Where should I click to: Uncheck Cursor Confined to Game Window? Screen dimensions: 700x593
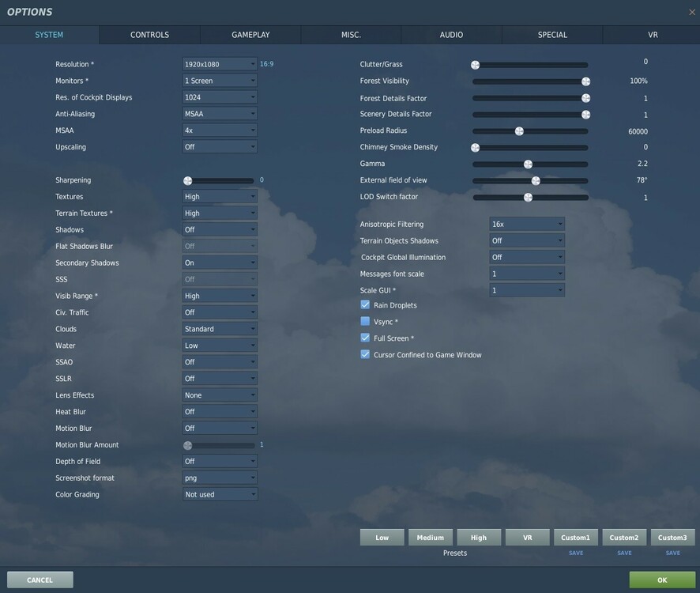click(x=364, y=354)
